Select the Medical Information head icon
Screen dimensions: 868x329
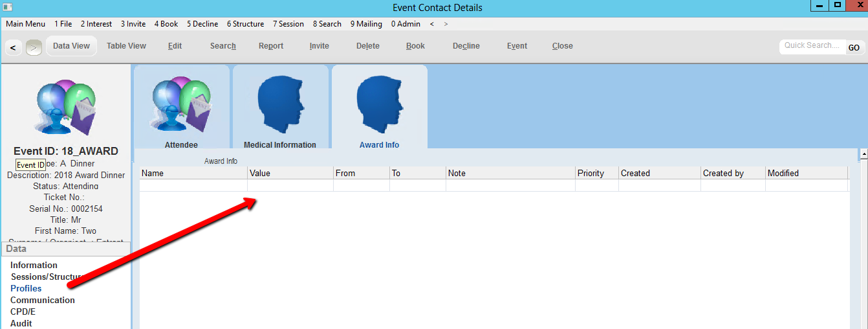point(279,102)
